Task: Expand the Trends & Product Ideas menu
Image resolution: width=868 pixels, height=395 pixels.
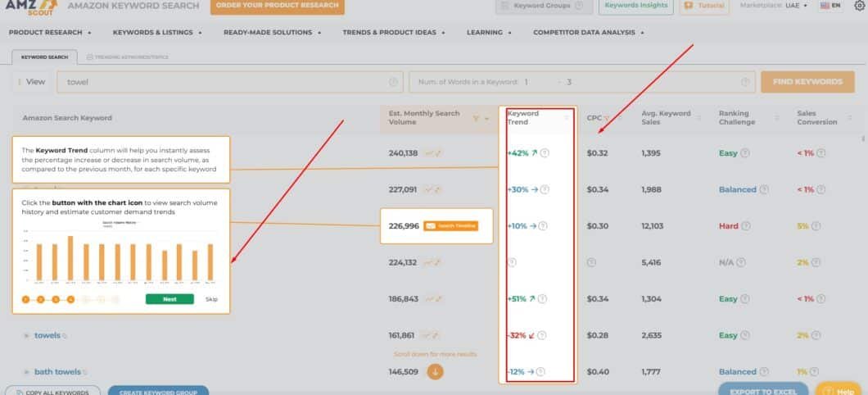Action: click(394, 32)
